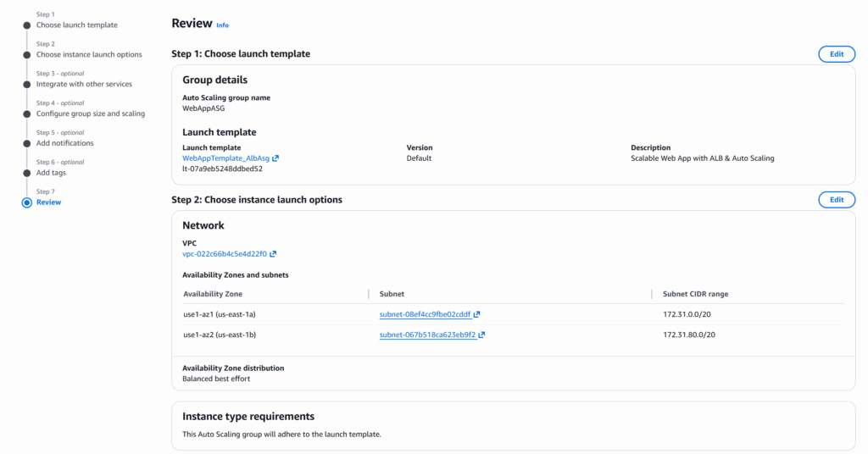Select the Add tags step
868x454 pixels.
tap(52, 173)
